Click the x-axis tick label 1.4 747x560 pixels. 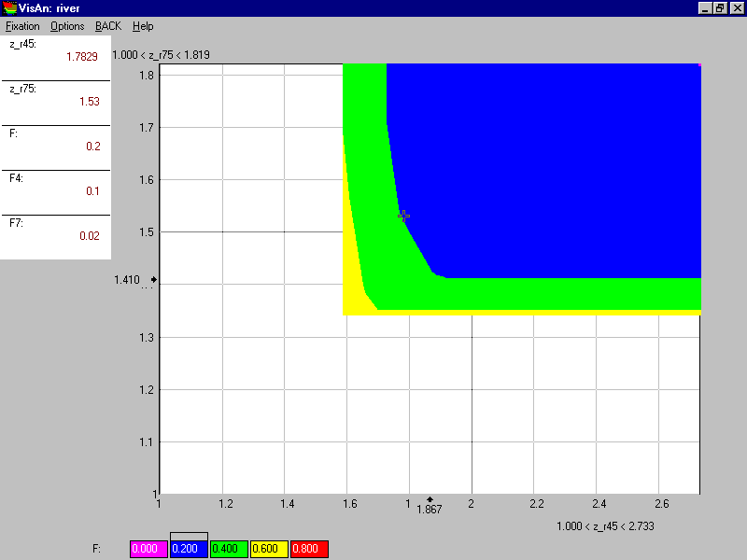click(288, 504)
